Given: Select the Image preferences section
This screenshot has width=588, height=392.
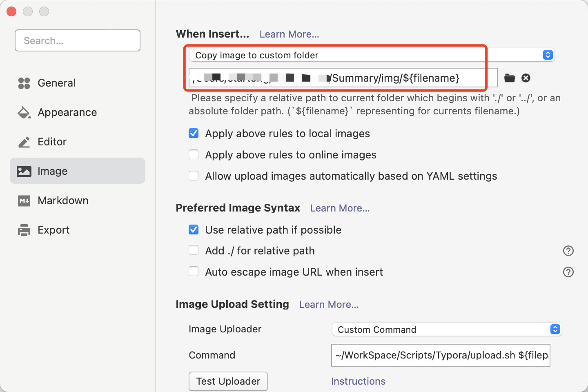Looking at the screenshot, I should (x=78, y=171).
